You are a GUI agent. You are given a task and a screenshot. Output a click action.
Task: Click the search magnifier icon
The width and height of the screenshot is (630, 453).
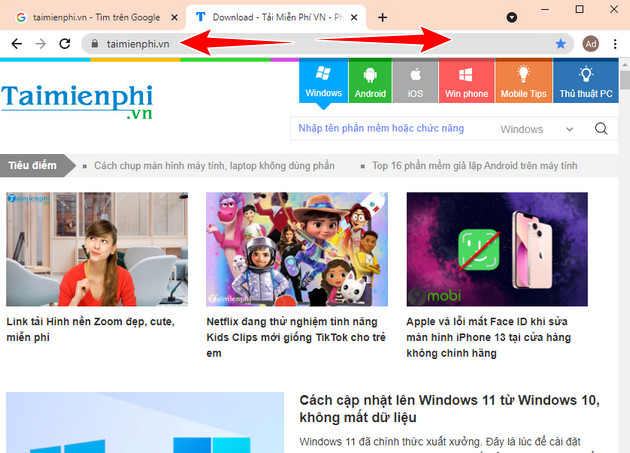pyautogui.click(x=601, y=129)
